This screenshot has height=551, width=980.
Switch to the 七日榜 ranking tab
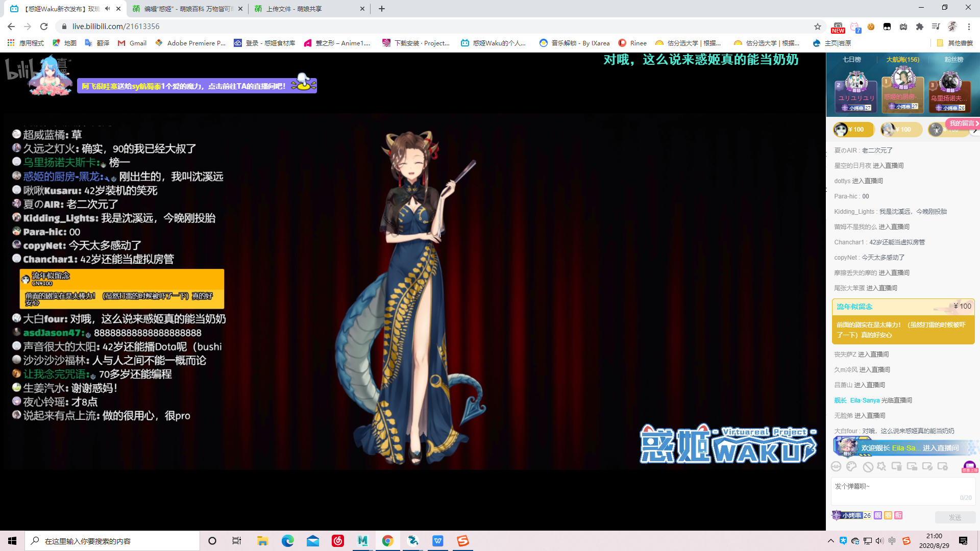click(x=851, y=60)
